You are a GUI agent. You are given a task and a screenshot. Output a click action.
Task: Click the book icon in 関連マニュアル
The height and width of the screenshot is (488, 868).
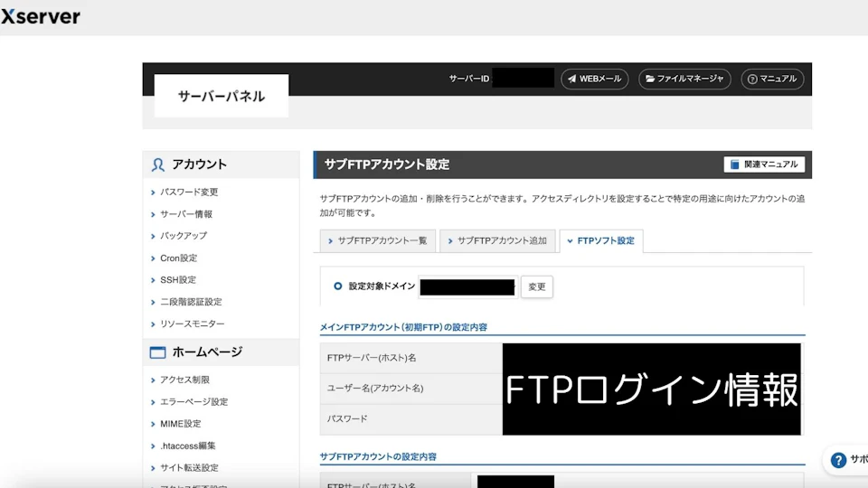click(734, 164)
